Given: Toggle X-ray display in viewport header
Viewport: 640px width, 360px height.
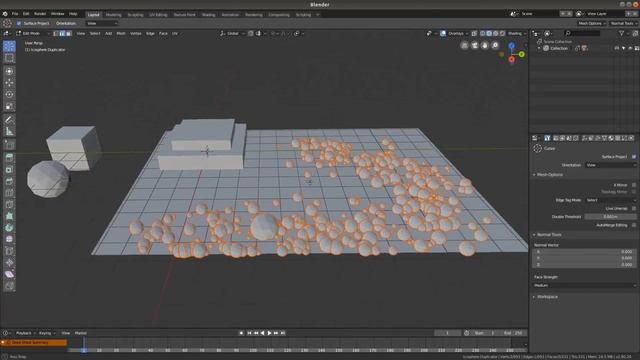Looking at the screenshot, I should click(474, 33).
